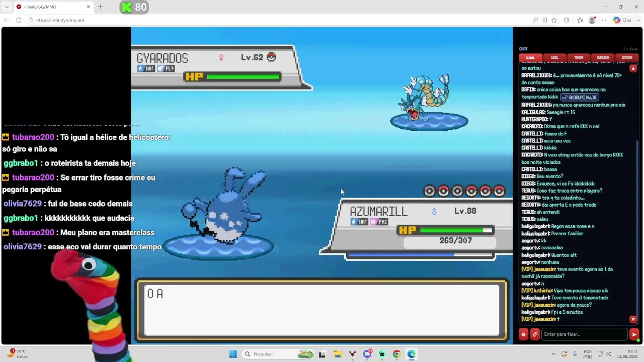Viewport: 644px width, 362px height.
Task: Open the reader view icon in address bar
Action: (545, 20)
